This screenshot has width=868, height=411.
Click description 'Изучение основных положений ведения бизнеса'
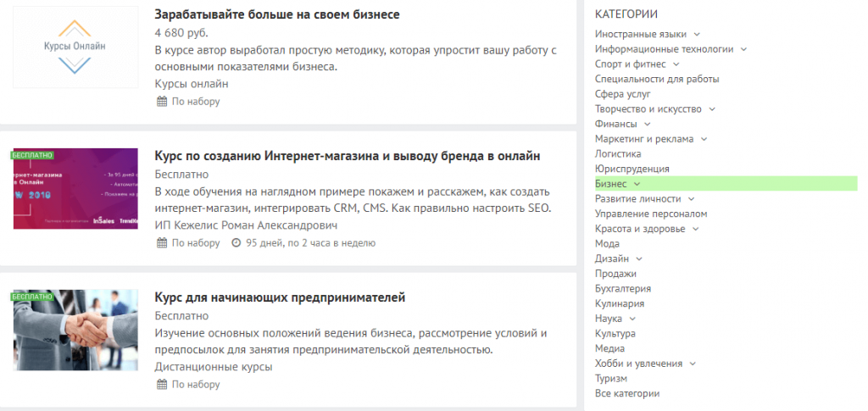351,342
